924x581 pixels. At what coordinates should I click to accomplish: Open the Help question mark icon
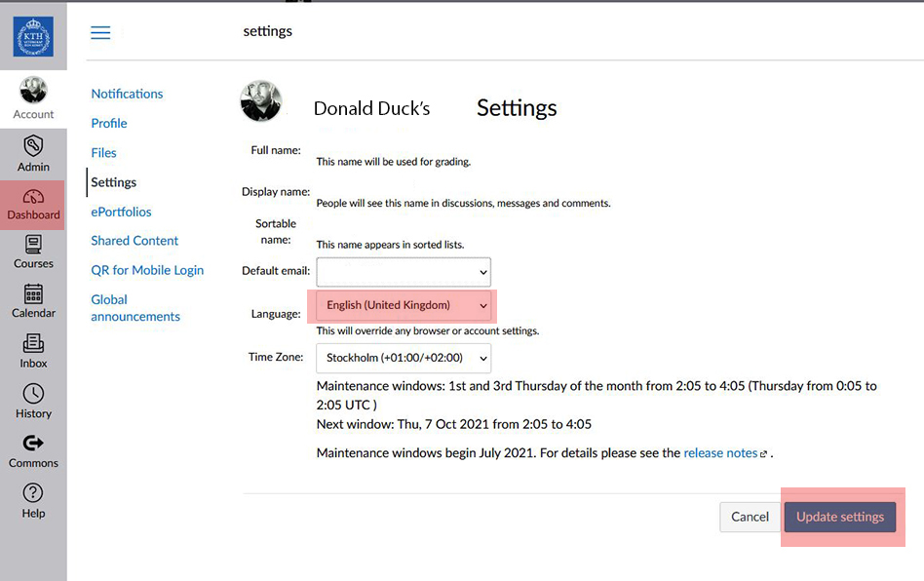pyautogui.click(x=33, y=500)
